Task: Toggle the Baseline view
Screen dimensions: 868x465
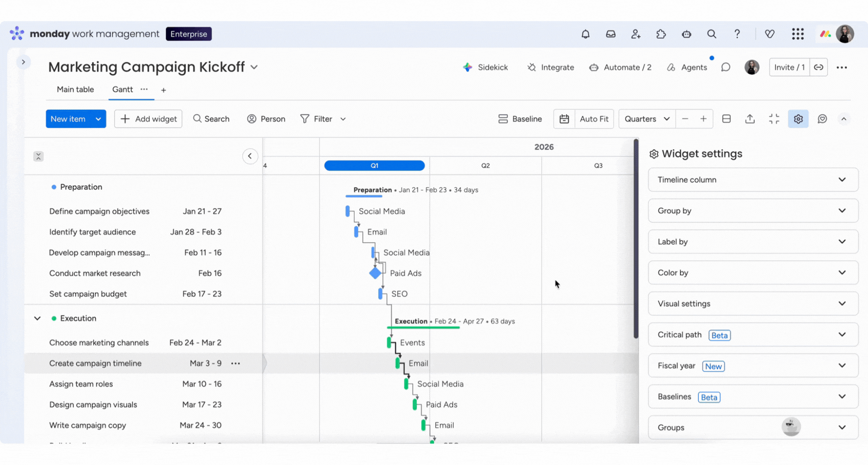Action: (520, 119)
